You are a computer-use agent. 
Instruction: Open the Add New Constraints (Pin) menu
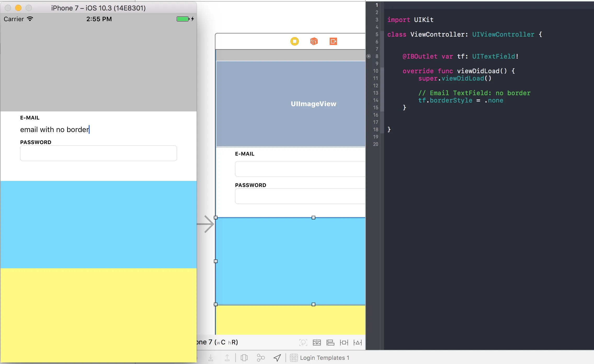pos(344,342)
